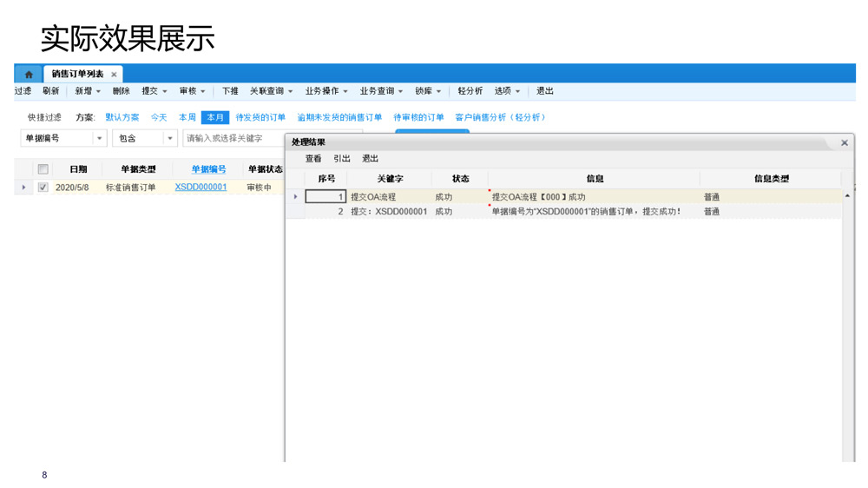Click the 单据类型 column header
Screen dimensions: 868x488
pyautogui.click(x=138, y=169)
